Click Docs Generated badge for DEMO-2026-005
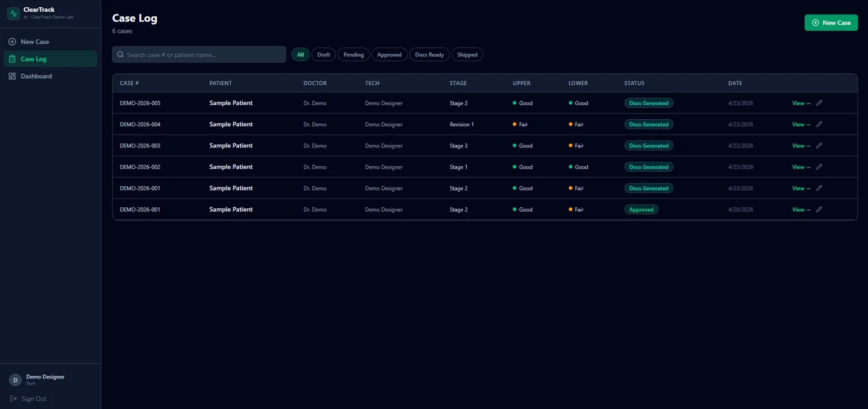This screenshot has width=868, height=409. [649, 103]
